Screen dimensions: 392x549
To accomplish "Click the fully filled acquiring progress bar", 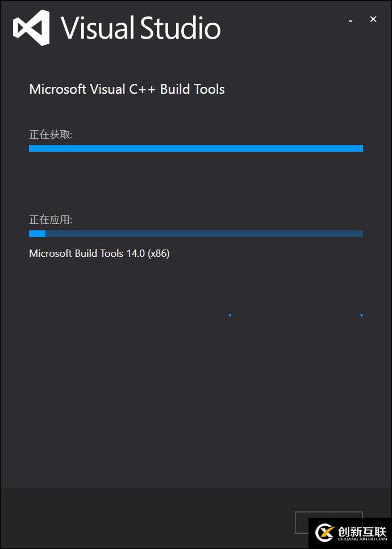I will (x=195, y=148).
